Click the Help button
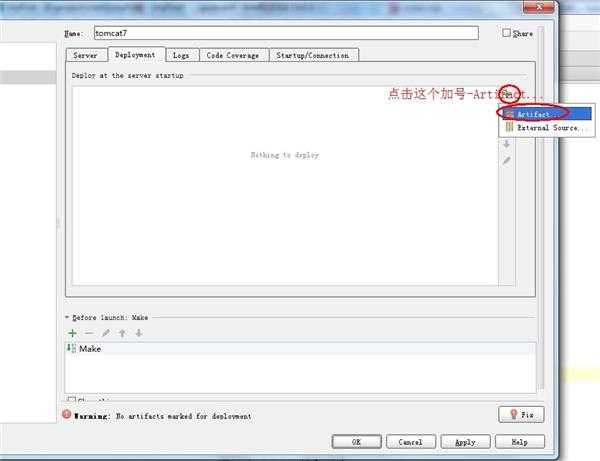This screenshot has height=461, width=600. tap(520, 442)
